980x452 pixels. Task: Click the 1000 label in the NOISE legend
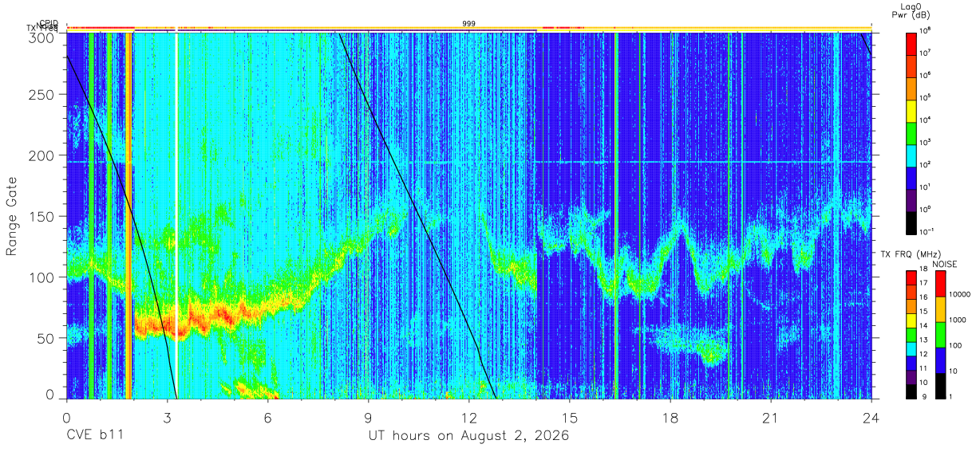[958, 320]
